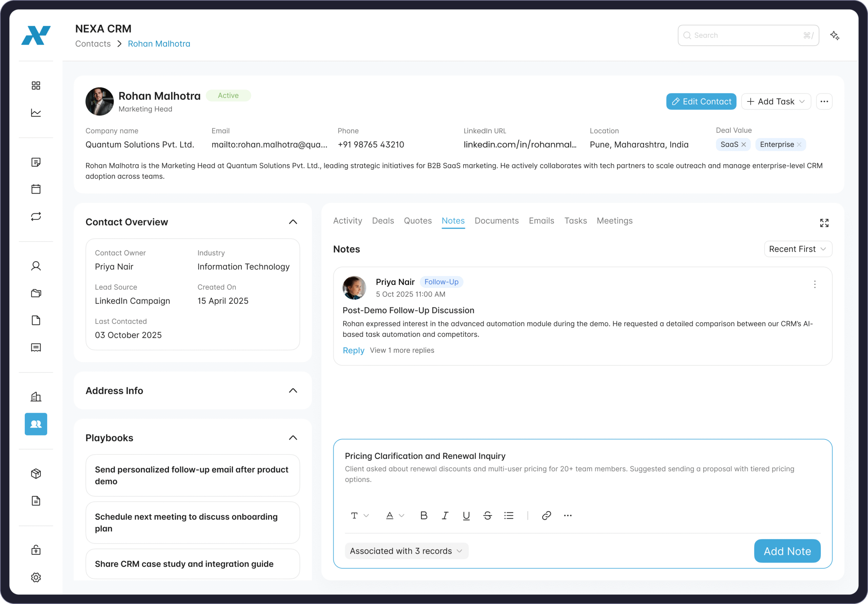Image resolution: width=868 pixels, height=604 pixels.
Task: Click the Add Note button
Action: pos(787,551)
